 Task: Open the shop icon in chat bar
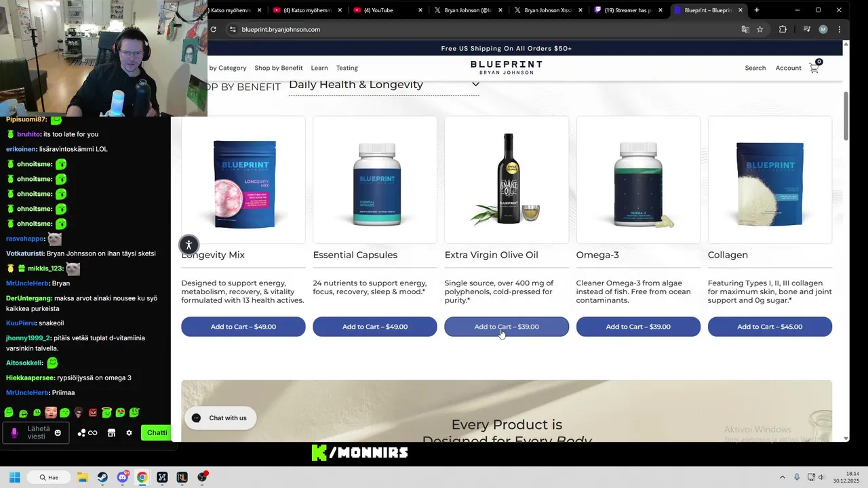click(111, 433)
